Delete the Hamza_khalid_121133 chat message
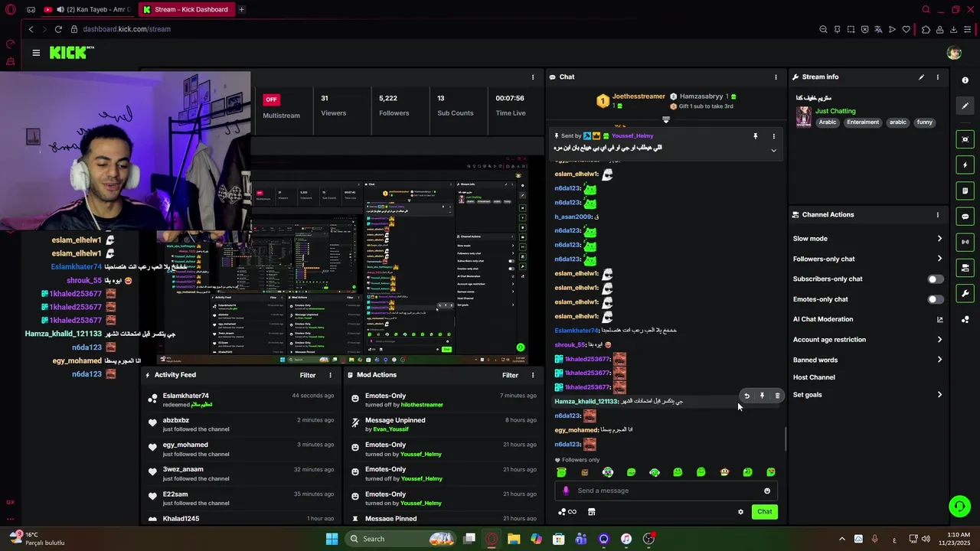Screen dimensions: 980x551 coord(777,396)
